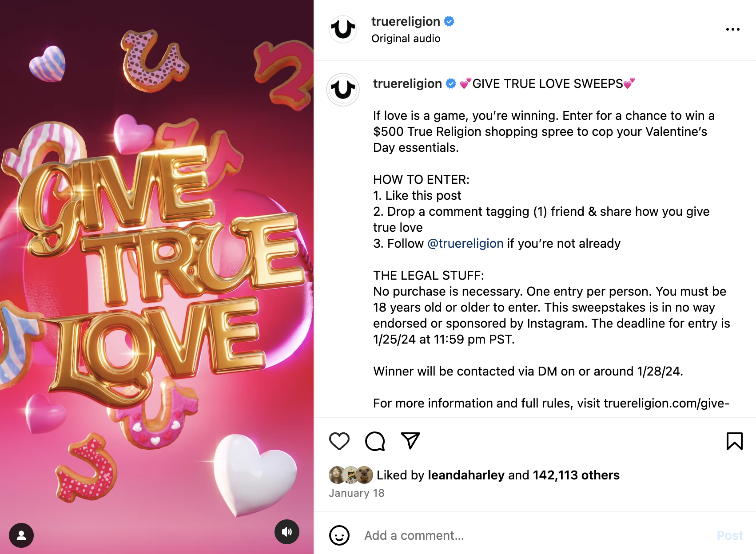
Task: Open the three-dot more options menu
Action: pos(732,29)
